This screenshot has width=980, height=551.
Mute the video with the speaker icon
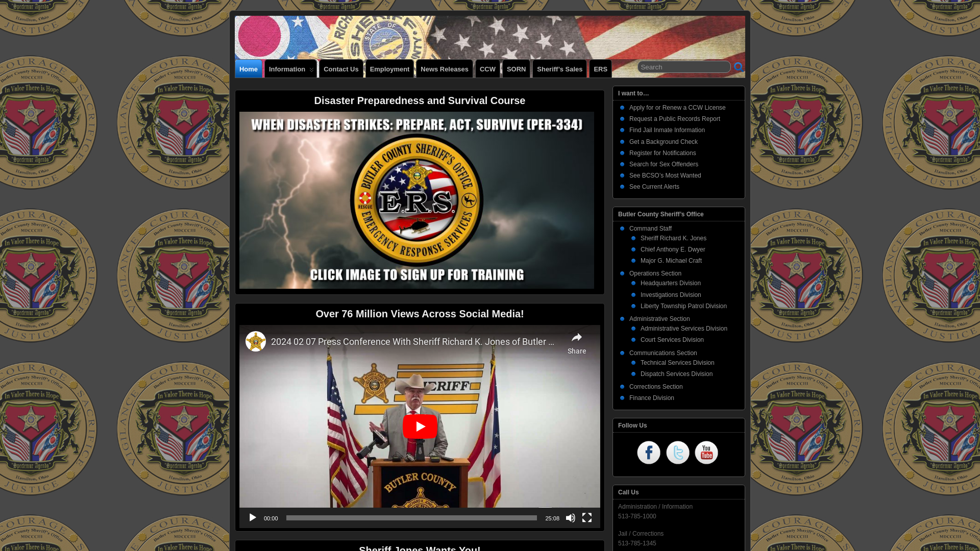pos(571,518)
